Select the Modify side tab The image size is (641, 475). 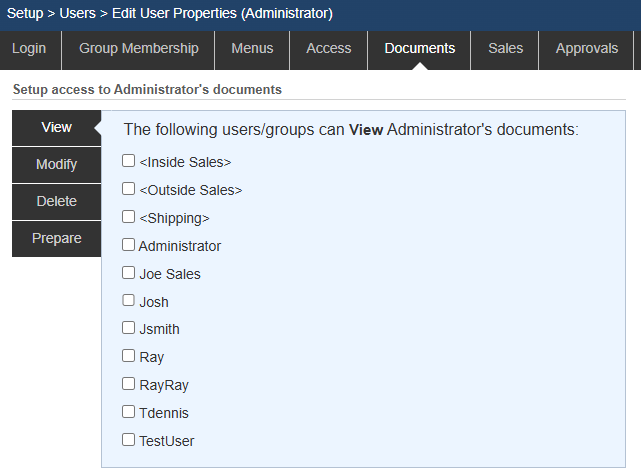point(56,165)
